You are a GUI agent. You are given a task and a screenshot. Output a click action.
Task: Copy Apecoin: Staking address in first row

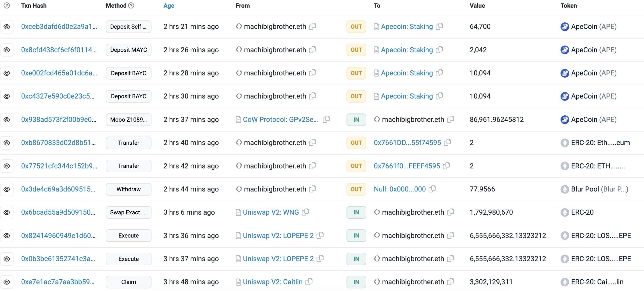[x=439, y=26]
